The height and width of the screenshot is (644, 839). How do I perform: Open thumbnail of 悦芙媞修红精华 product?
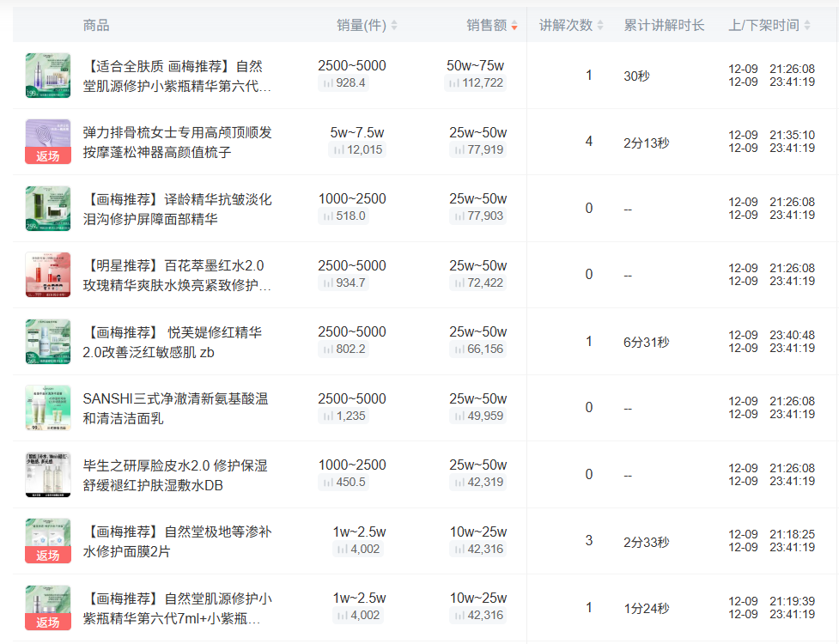pyautogui.click(x=48, y=342)
